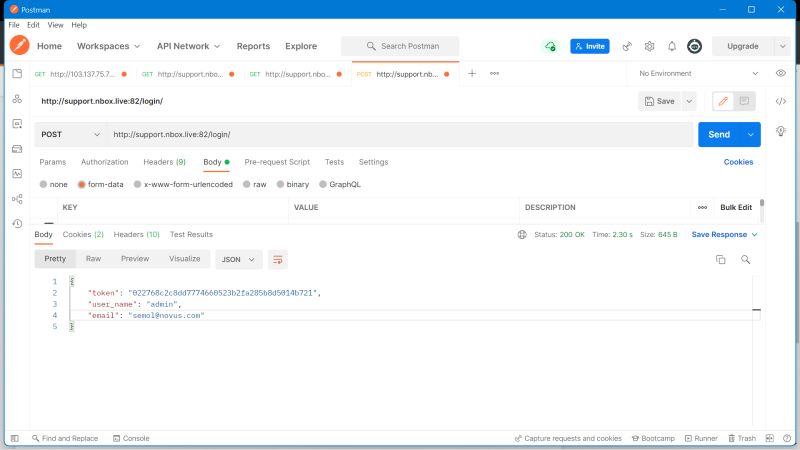Open the Help menu
This screenshot has width=800, height=450.
coord(79,25)
